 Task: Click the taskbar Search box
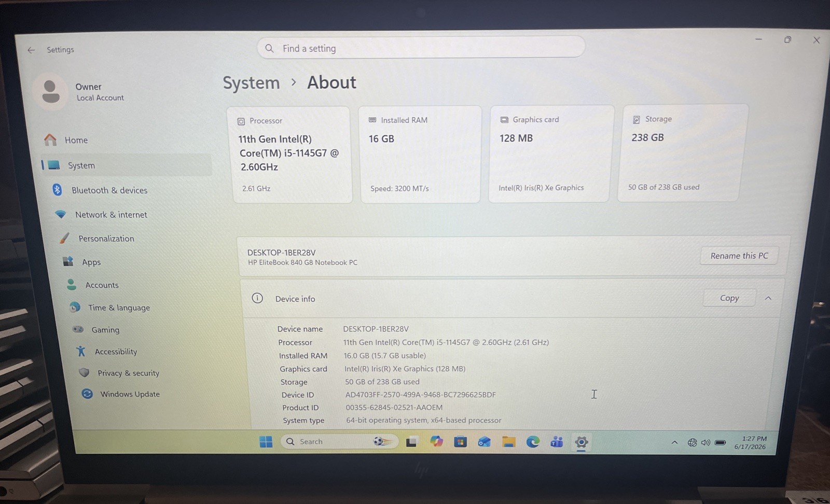[x=340, y=441]
